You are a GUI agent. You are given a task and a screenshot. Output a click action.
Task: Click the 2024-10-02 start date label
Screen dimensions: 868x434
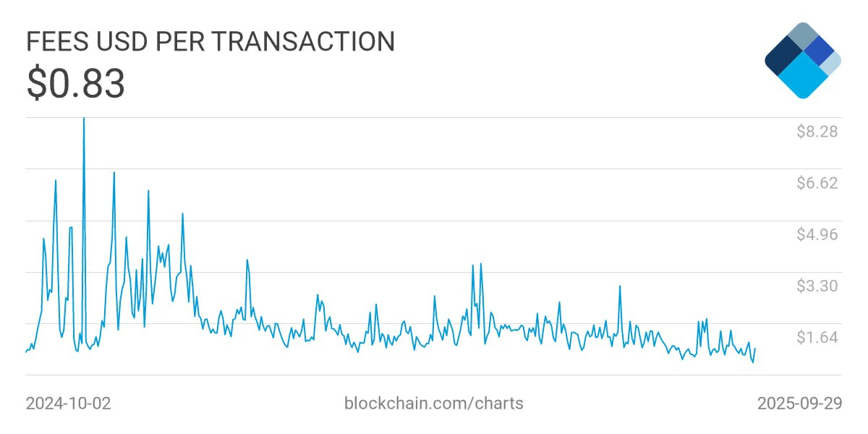click(68, 403)
